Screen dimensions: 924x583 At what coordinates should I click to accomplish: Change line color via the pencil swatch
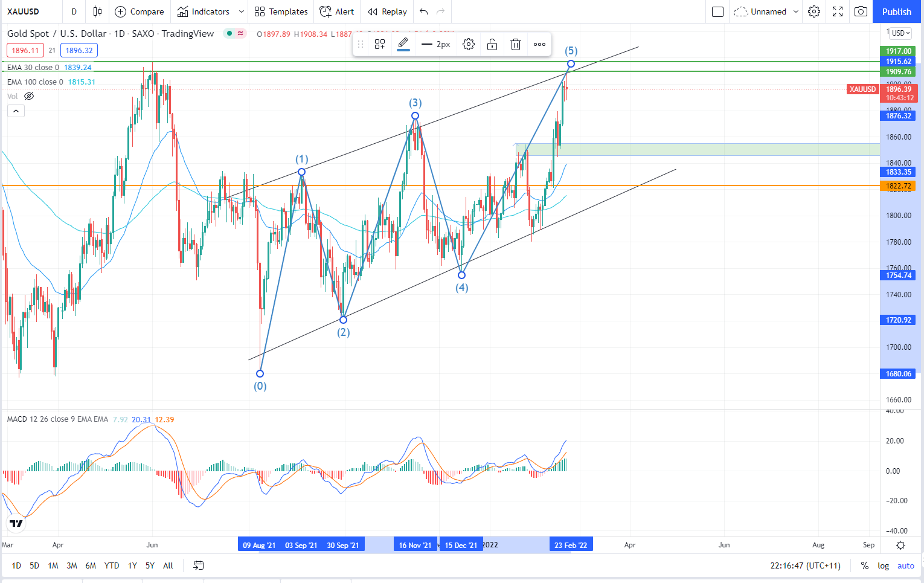[x=403, y=43]
